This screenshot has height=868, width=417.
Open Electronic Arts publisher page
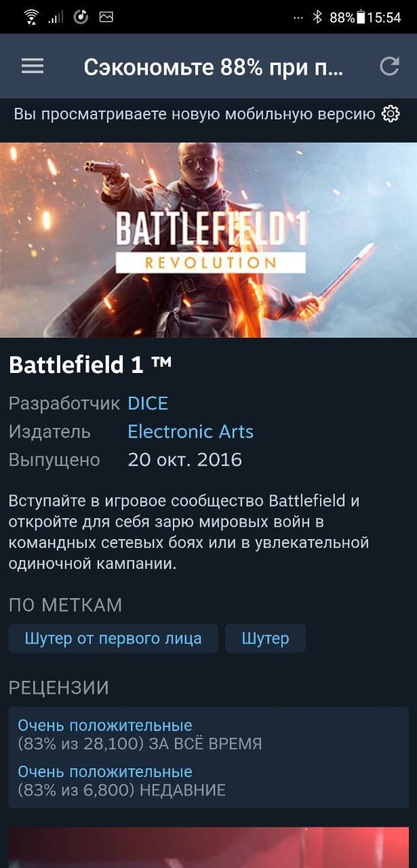191,431
